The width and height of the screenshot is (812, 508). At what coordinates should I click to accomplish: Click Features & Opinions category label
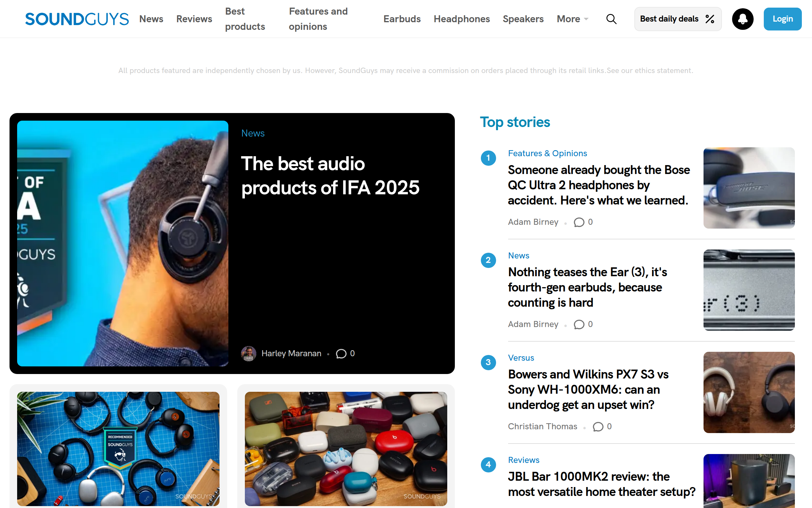pyautogui.click(x=547, y=154)
